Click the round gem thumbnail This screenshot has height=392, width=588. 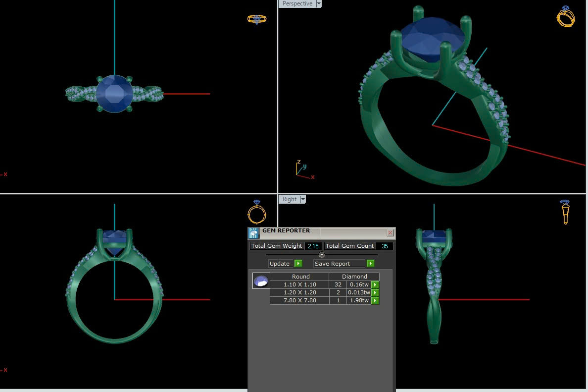tap(261, 281)
